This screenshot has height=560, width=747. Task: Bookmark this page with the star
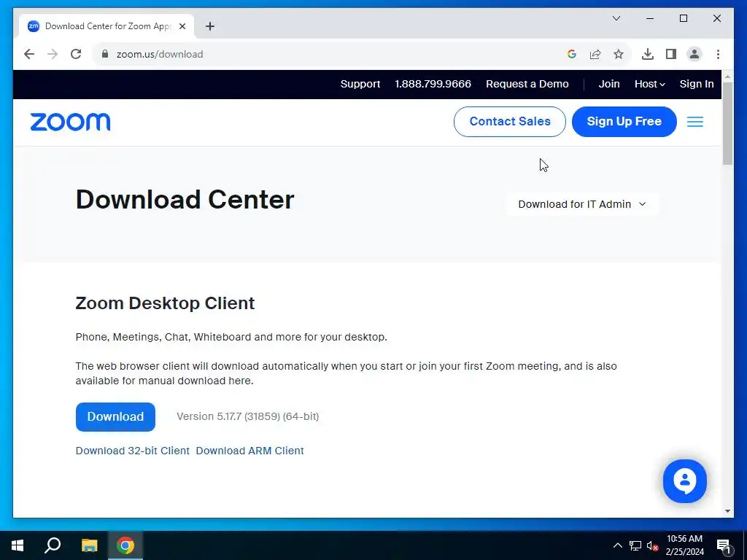(x=619, y=54)
